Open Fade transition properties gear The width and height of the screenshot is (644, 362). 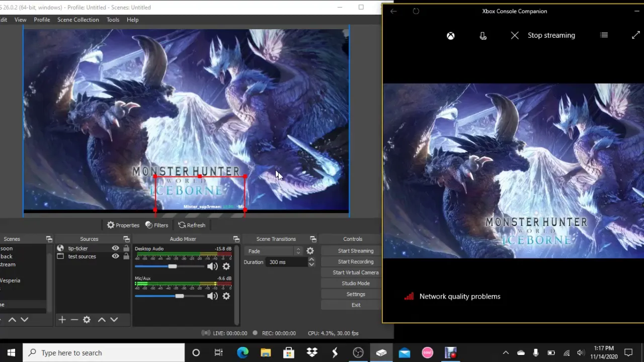tap(310, 251)
